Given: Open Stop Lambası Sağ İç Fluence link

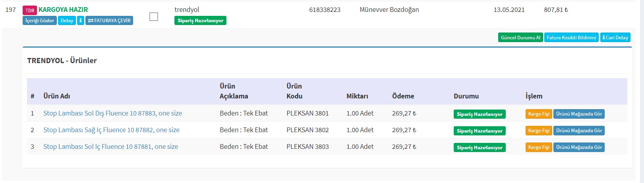Looking at the screenshot, I should [x=111, y=130].
